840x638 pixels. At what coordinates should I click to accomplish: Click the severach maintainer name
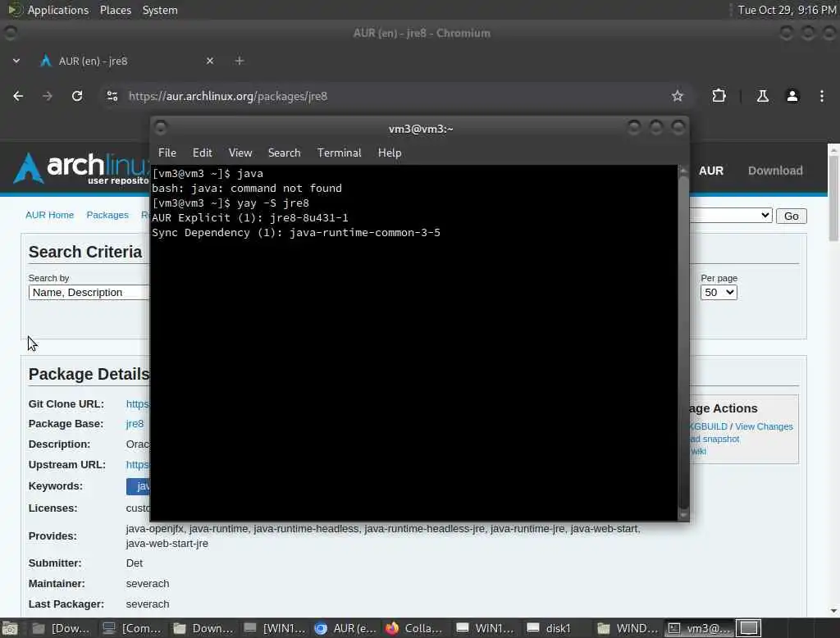click(148, 583)
